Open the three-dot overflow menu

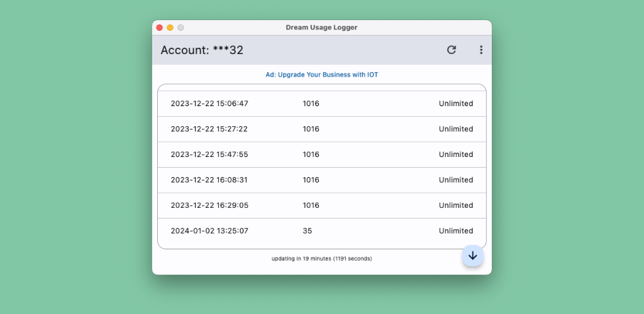pyautogui.click(x=481, y=50)
